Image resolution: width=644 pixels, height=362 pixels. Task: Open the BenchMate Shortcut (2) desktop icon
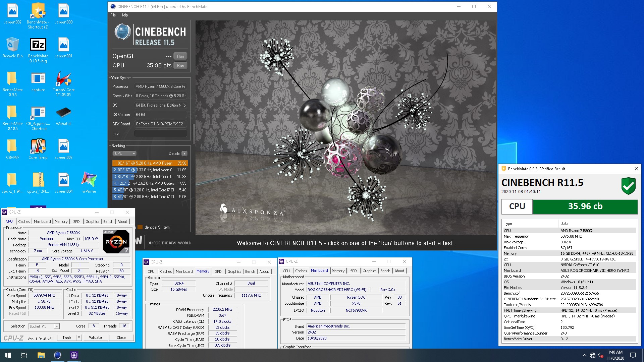pos(38,16)
